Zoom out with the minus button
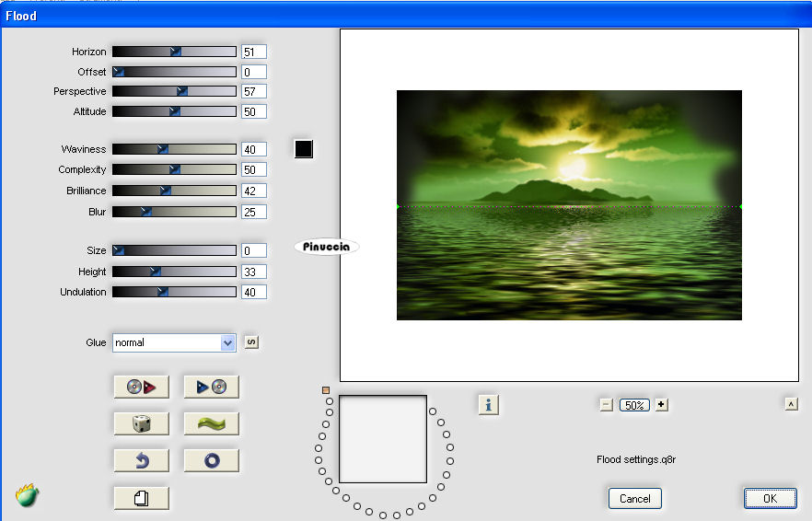This screenshot has height=521, width=812. click(607, 405)
